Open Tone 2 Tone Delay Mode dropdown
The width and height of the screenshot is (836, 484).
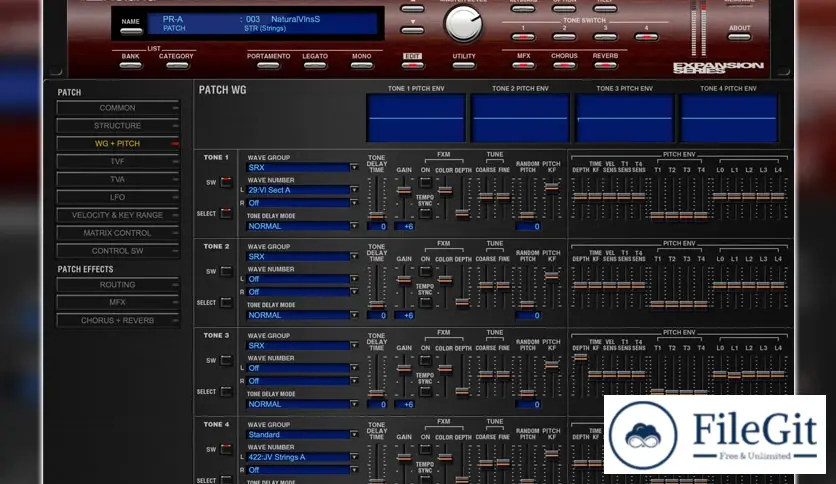point(302,315)
